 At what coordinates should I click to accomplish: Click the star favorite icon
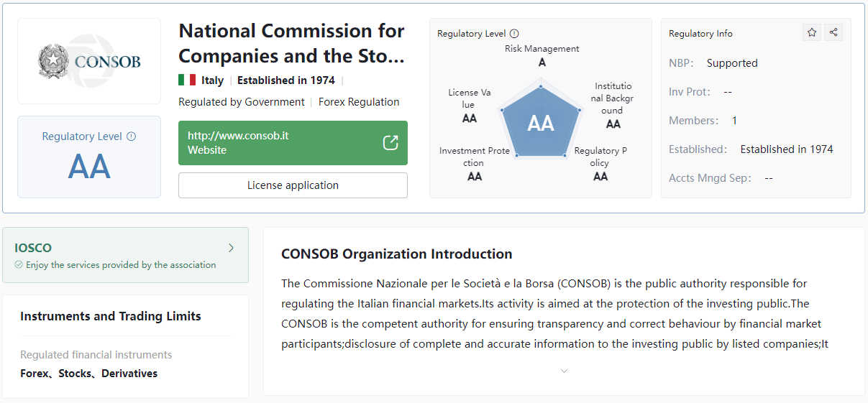click(x=812, y=32)
